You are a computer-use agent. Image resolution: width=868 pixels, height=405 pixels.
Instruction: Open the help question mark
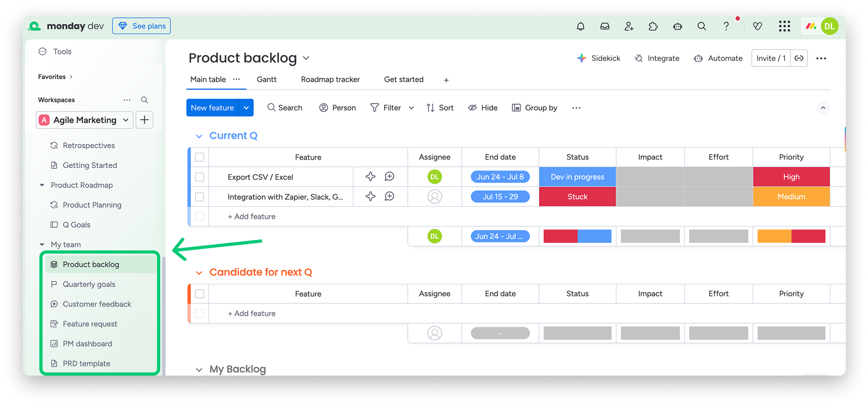click(x=726, y=26)
